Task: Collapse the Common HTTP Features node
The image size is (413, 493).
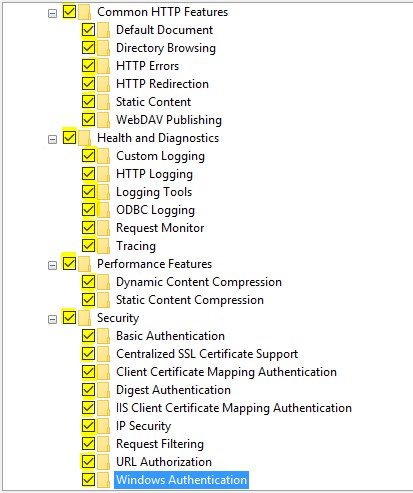Action: [x=52, y=13]
